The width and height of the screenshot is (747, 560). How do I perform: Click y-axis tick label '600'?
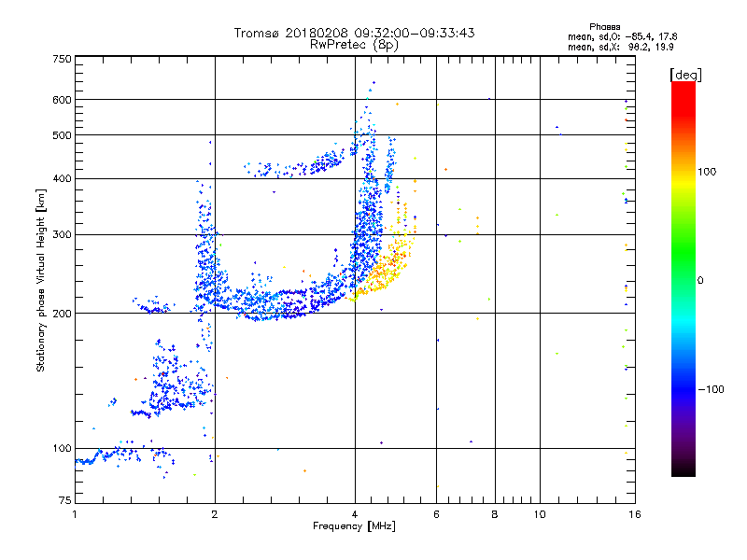click(x=62, y=100)
